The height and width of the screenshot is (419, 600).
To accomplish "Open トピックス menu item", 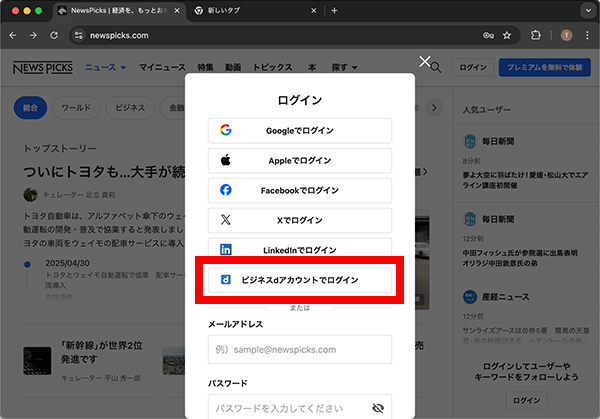I will click(272, 67).
